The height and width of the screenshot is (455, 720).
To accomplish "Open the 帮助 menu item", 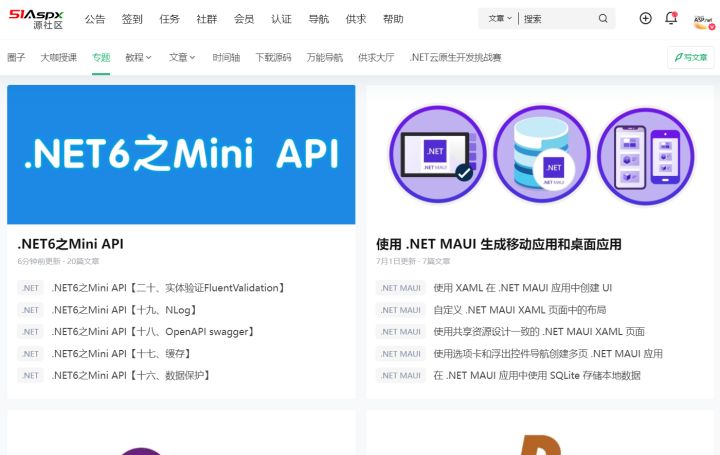I will coord(393,19).
